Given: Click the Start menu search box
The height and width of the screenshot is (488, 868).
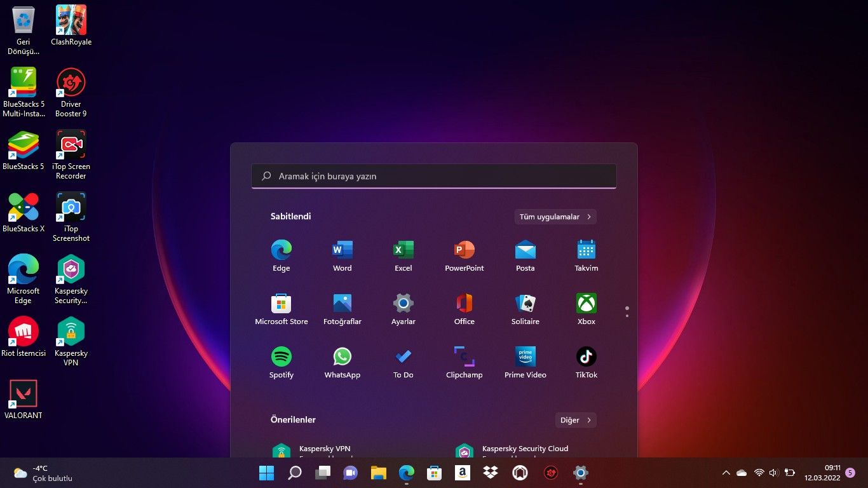Looking at the screenshot, I should 434,176.
